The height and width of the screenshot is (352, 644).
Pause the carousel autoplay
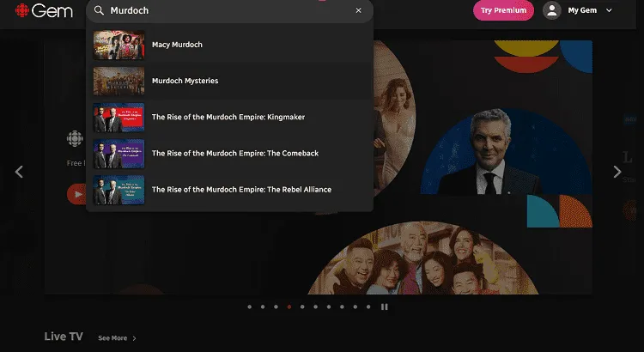pos(385,306)
